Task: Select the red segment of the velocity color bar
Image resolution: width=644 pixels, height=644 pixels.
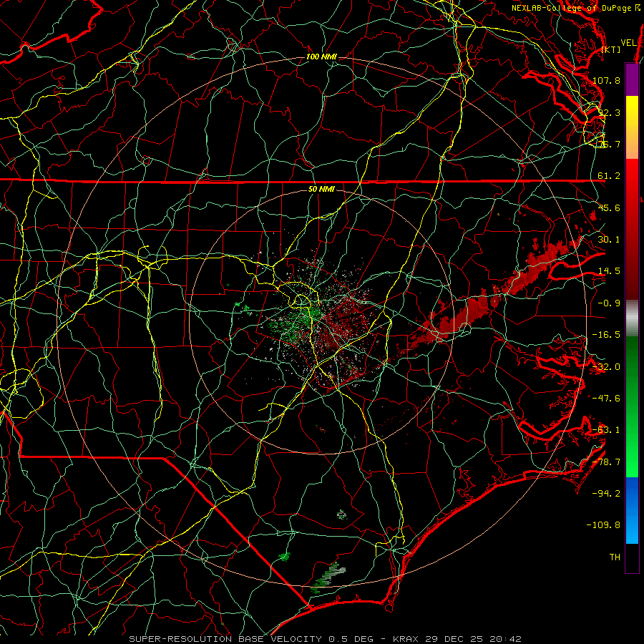Action: (x=632, y=229)
